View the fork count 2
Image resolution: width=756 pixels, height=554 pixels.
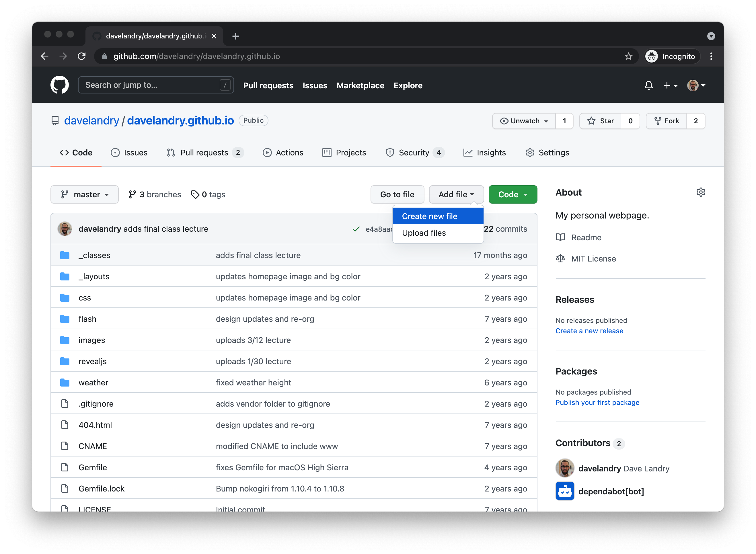[x=695, y=121]
